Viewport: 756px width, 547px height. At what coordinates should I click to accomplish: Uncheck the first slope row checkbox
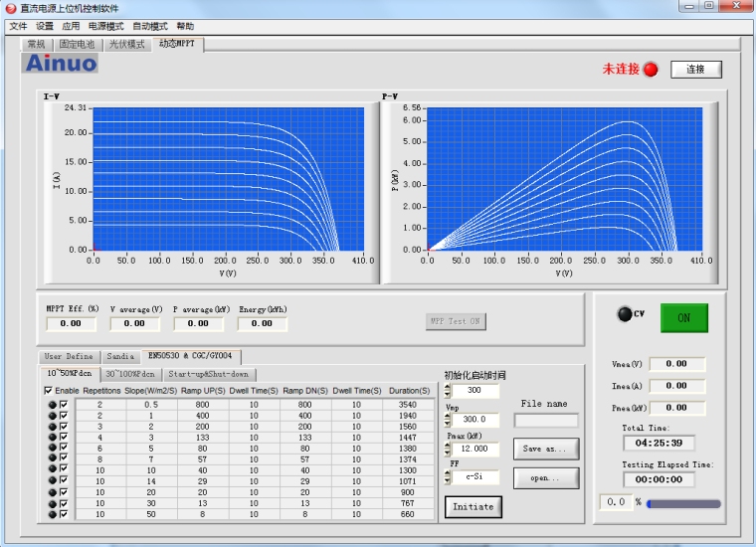coord(64,405)
